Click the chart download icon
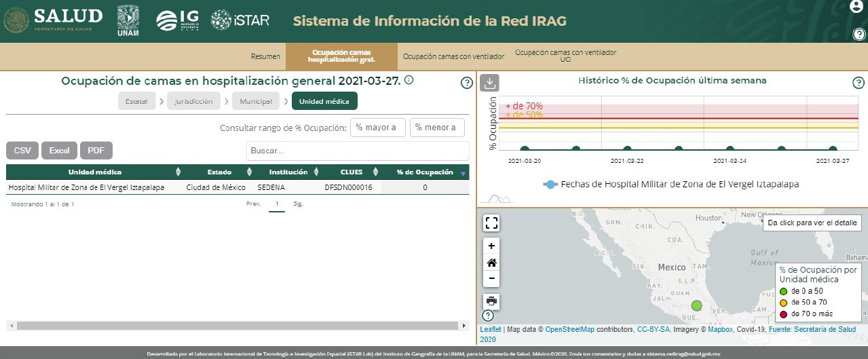This screenshot has height=359, width=868. (x=490, y=83)
